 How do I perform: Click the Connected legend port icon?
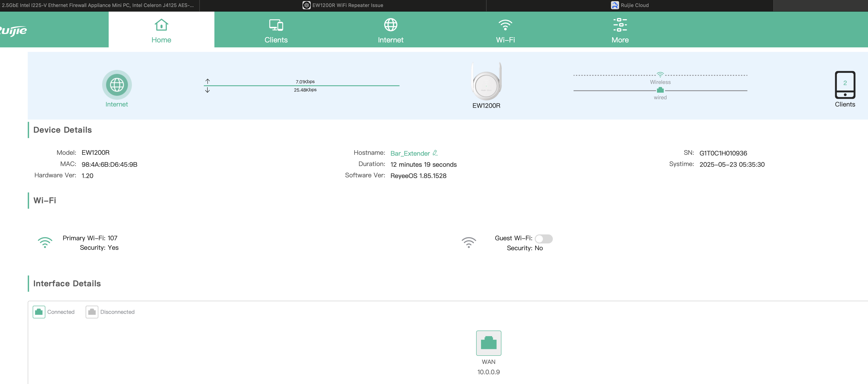(x=39, y=312)
